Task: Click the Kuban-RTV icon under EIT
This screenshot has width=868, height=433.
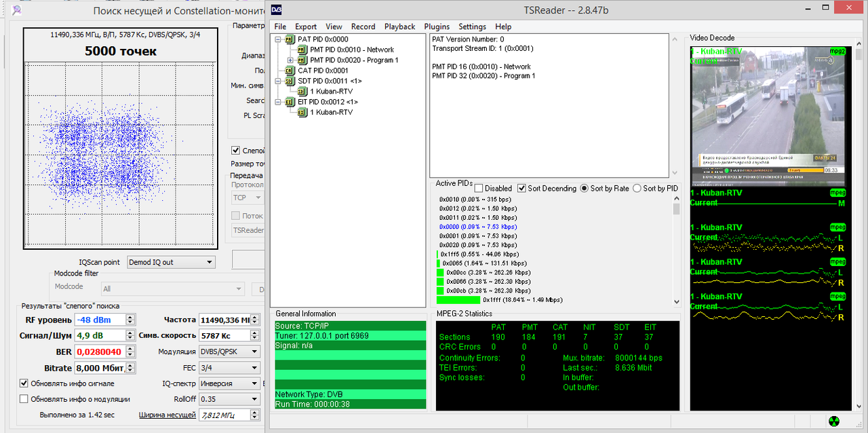Action: (x=302, y=112)
